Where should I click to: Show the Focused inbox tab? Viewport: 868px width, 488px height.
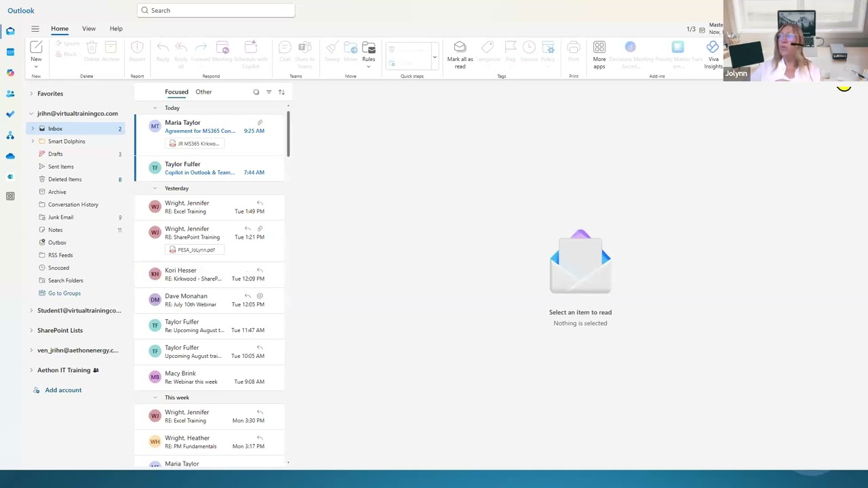(176, 92)
